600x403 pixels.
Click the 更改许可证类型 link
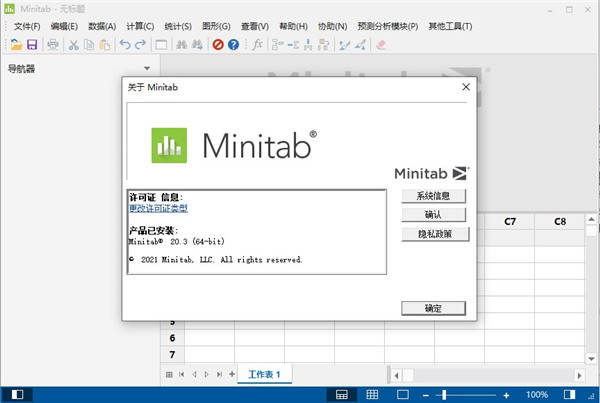click(158, 208)
